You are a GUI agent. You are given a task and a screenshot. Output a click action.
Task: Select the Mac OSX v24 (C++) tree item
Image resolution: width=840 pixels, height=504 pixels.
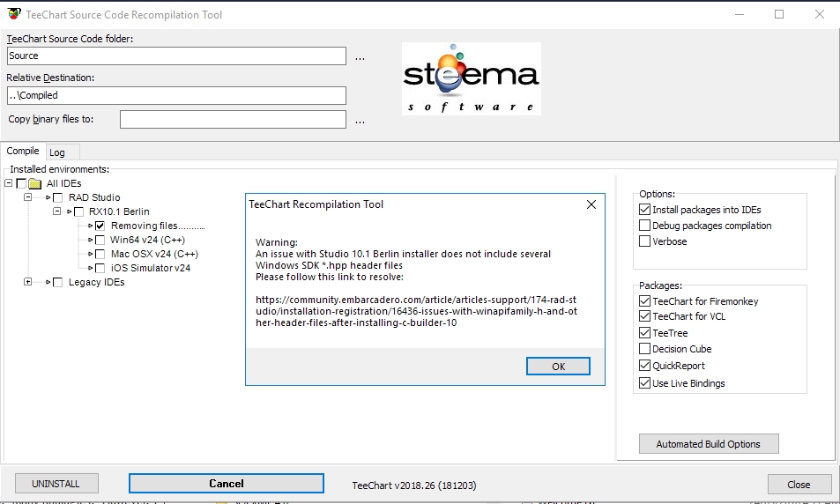[x=154, y=254]
